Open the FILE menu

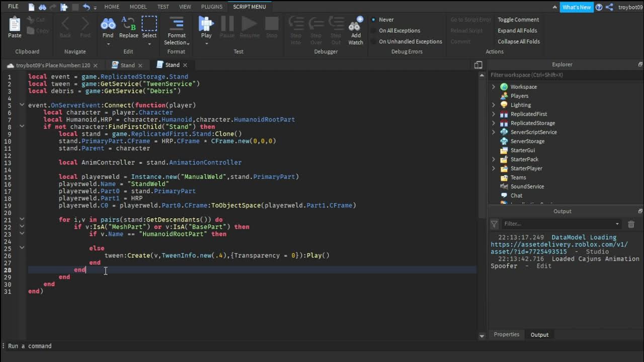tap(13, 7)
